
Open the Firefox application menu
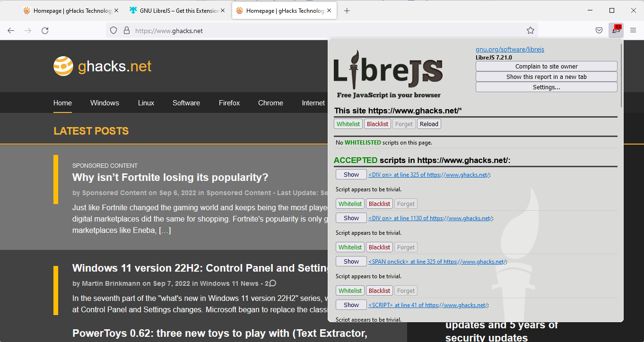(x=633, y=30)
